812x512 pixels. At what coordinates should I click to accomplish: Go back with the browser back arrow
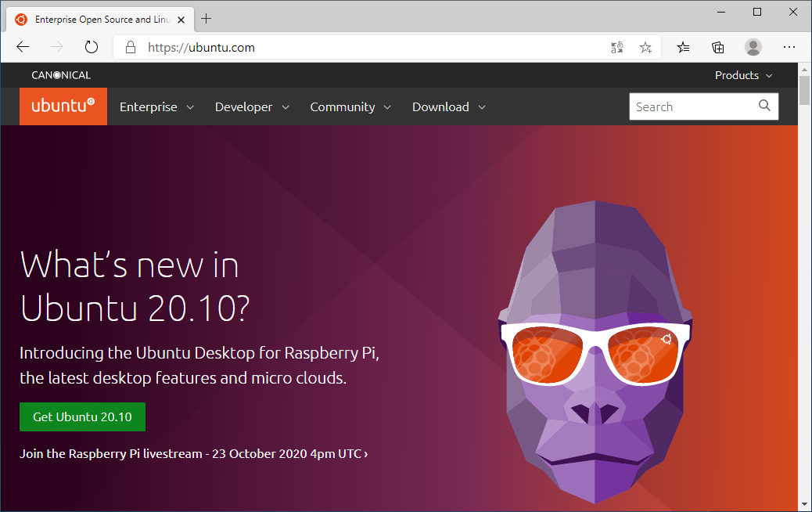pos(23,47)
